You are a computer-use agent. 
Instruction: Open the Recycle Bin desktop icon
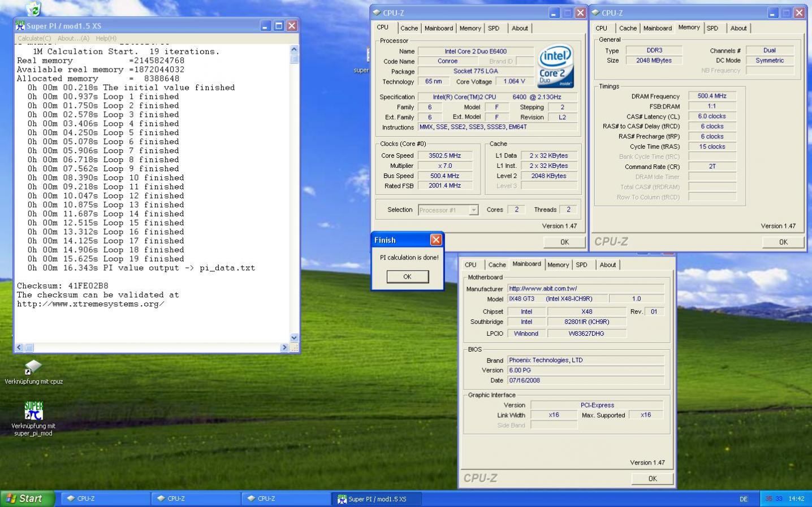(33, 8)
